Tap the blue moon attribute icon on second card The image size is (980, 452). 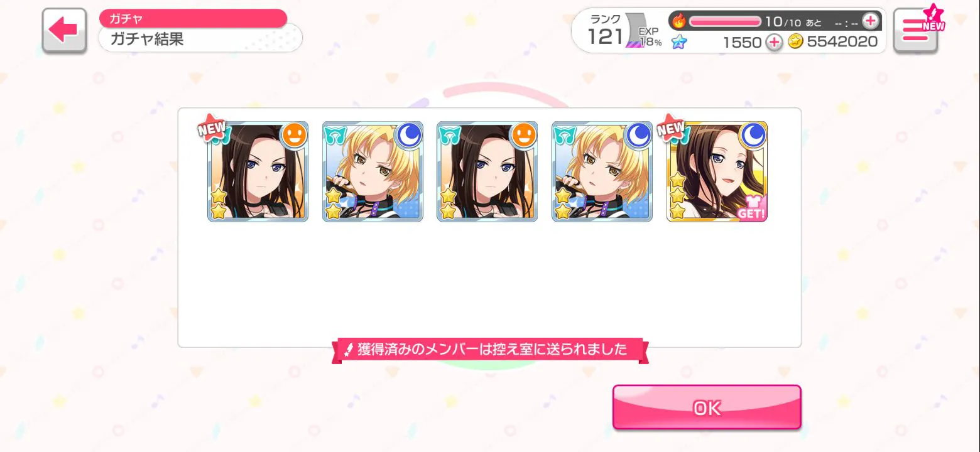click(x=408, y=135)
